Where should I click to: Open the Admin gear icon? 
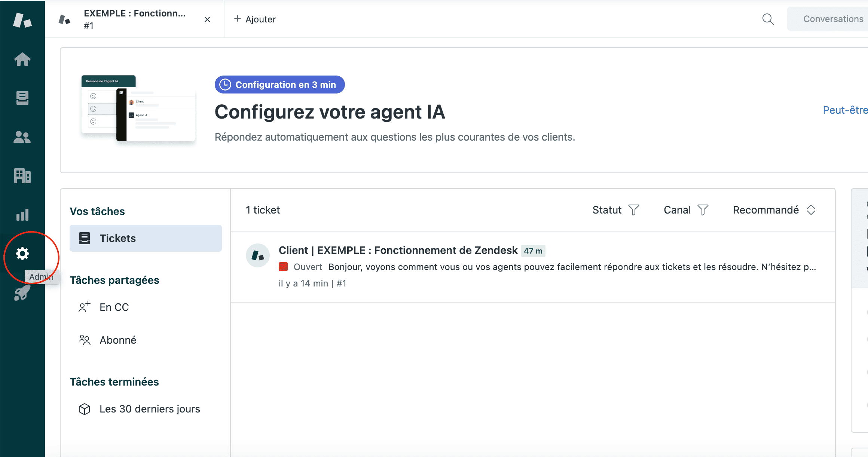(x=22, y=254)
